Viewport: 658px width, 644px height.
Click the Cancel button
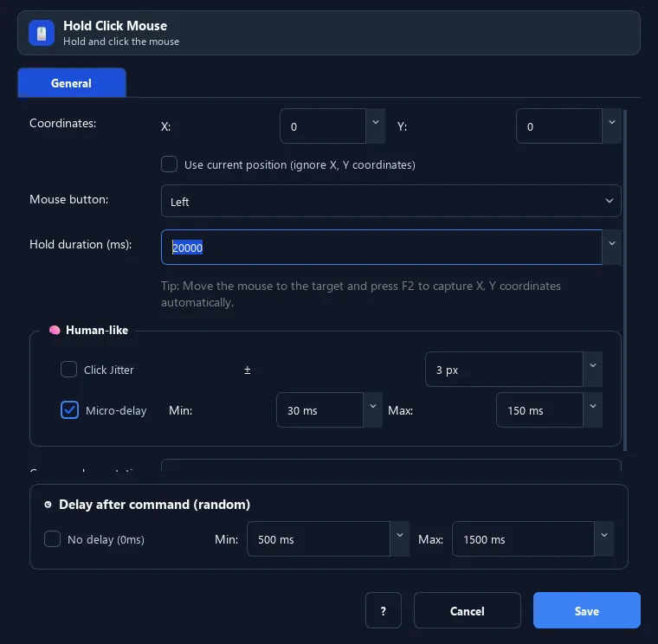coord(467,610)
